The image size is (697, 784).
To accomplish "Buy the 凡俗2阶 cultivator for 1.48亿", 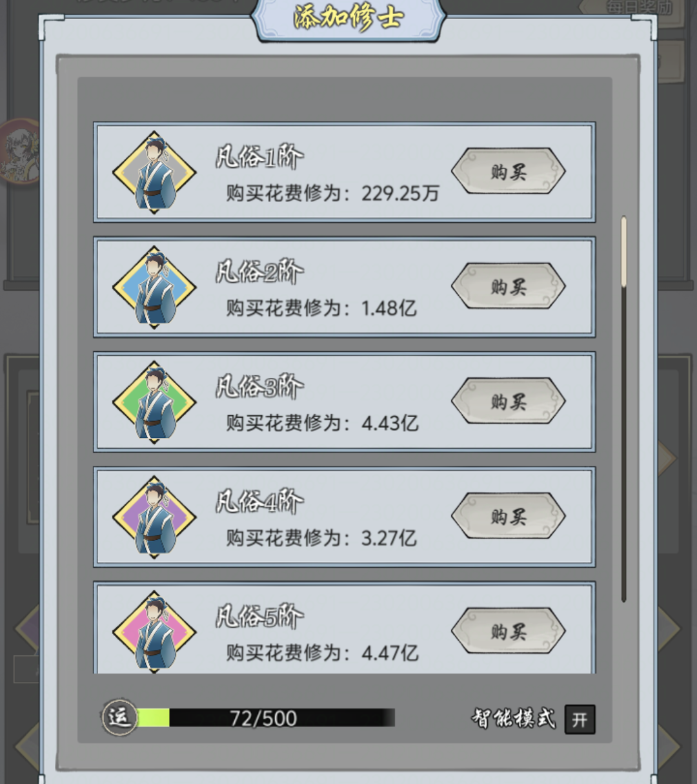I will coord(508,286).
